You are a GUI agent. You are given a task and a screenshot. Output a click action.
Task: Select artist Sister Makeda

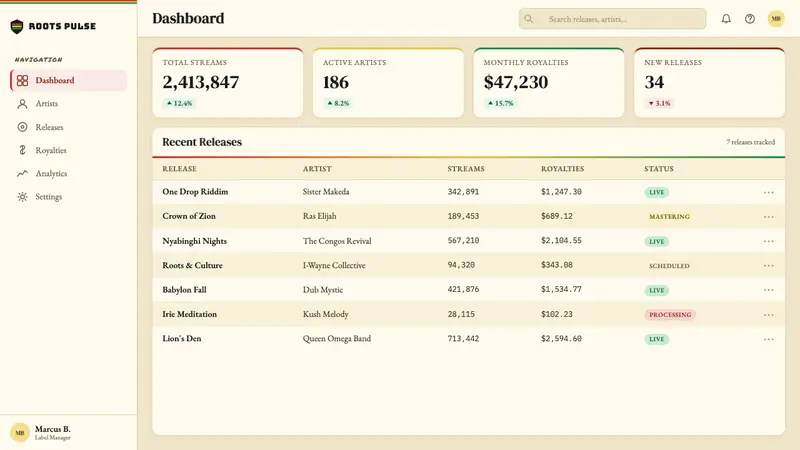[326, 192]
